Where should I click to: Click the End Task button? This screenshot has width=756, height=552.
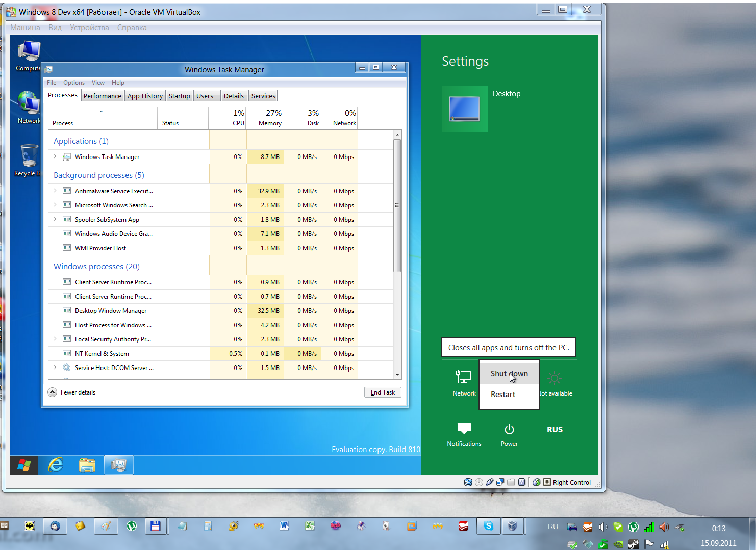[383, 392]
